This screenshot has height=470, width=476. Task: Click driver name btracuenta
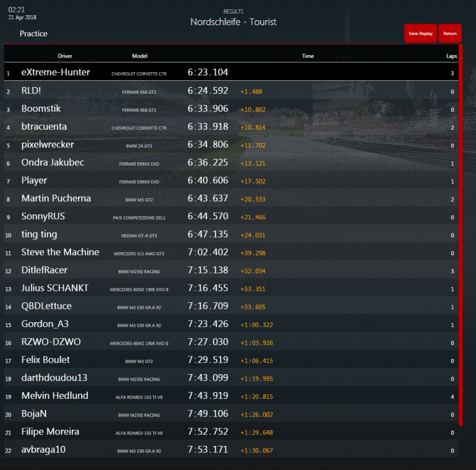(x=44, y=127)
